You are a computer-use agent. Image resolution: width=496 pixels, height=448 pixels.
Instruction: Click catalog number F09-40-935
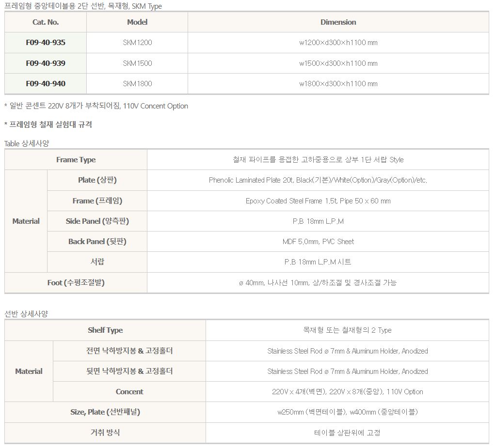click(x=46, y=43)
